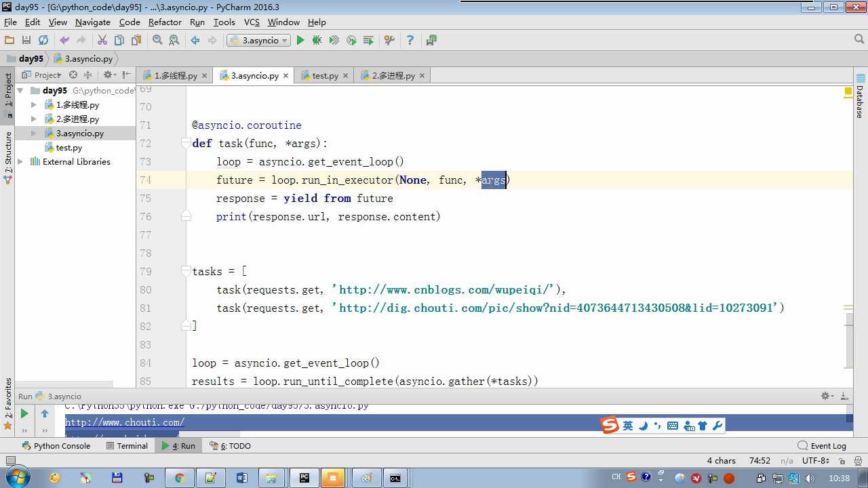The height and width of the screenshot is (488, 868).
Task: Open the Refactor menu
Action: tap(165, 22)
